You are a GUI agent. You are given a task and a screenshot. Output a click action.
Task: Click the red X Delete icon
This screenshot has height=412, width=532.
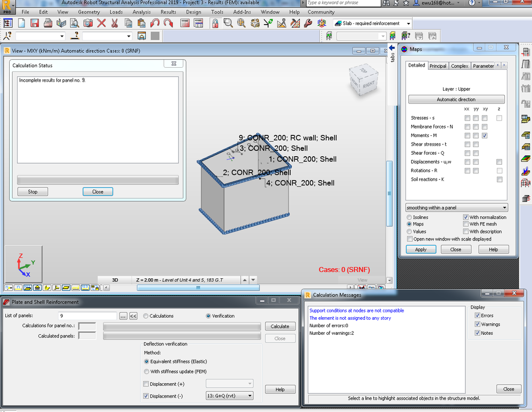pos(101,23)
